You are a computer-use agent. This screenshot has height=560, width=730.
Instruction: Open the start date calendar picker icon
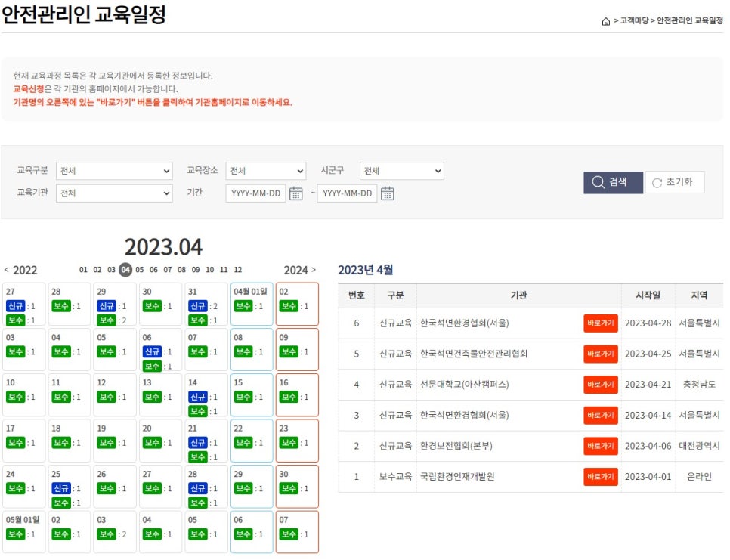(x=295, y=193)
